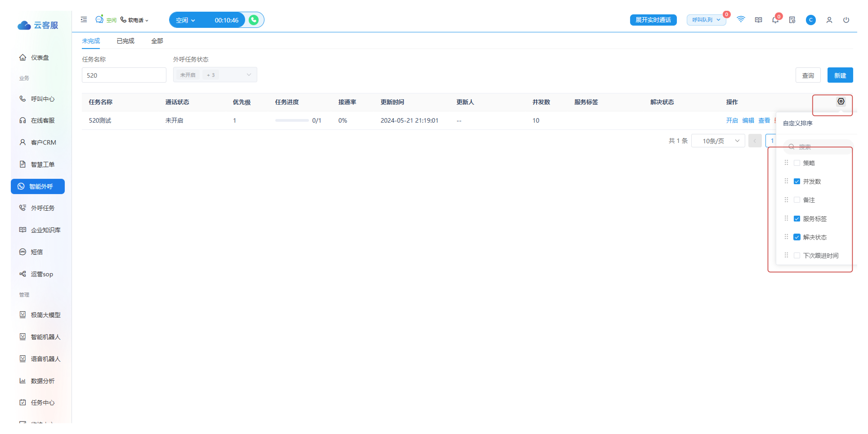Collapse the sidebar with menu fold icon
The height and width of the screenshot is (434, 868).
[x=84, y=20]
